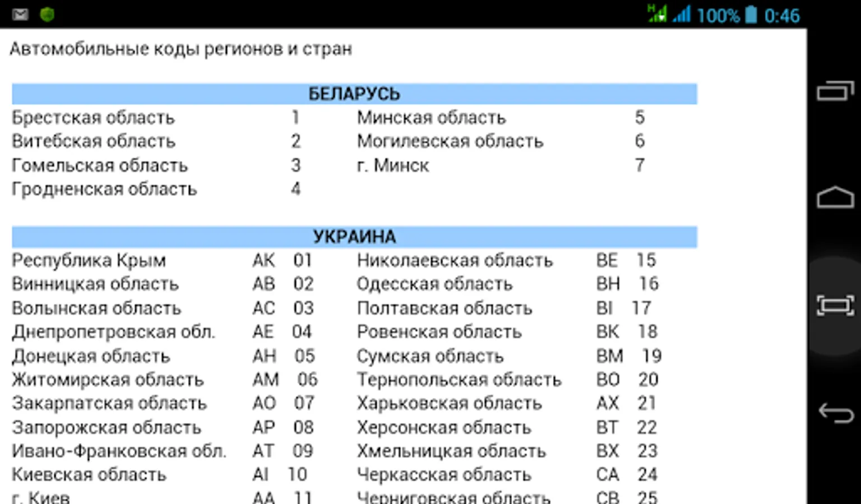Tap 'Могилевская область' entry
This screenshot has height=504, width=861.
(x=450, y=141)
